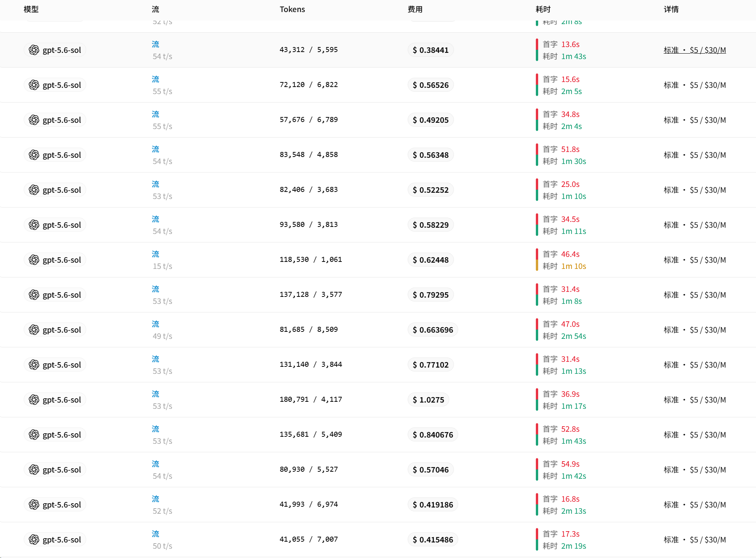The height and width of the screenshot is (558, 756).
Task: Select the $ 0.62448 cost badge
Action: point(431,260)
